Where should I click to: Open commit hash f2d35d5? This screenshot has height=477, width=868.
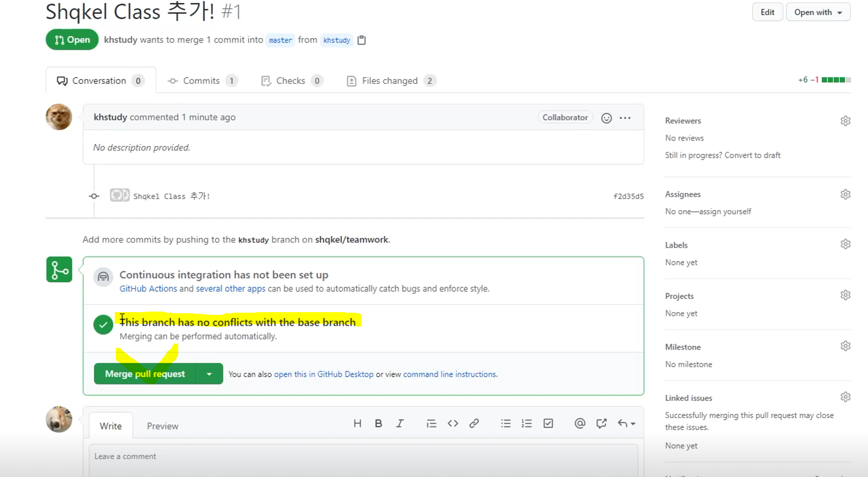(x=629, y=196)
